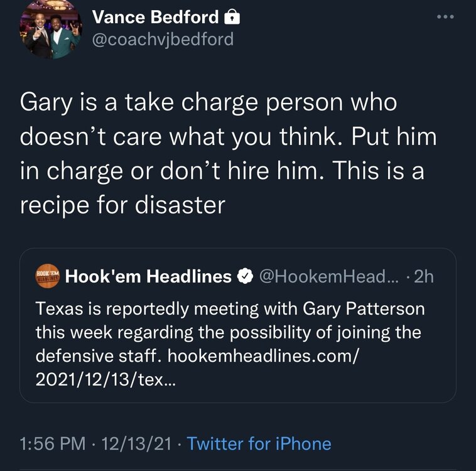The width and height of the screenshot is (476, 471).
Task: Click the Hook'em Headlines logo avatar
Action: point(48,276)
